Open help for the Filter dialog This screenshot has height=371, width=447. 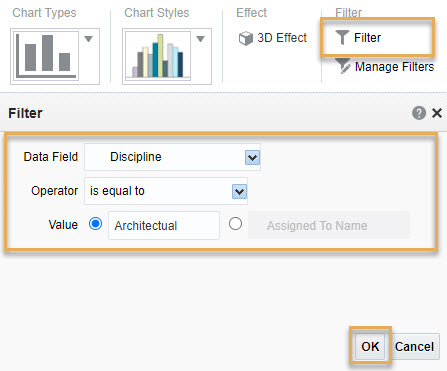[x=419, y=113]
